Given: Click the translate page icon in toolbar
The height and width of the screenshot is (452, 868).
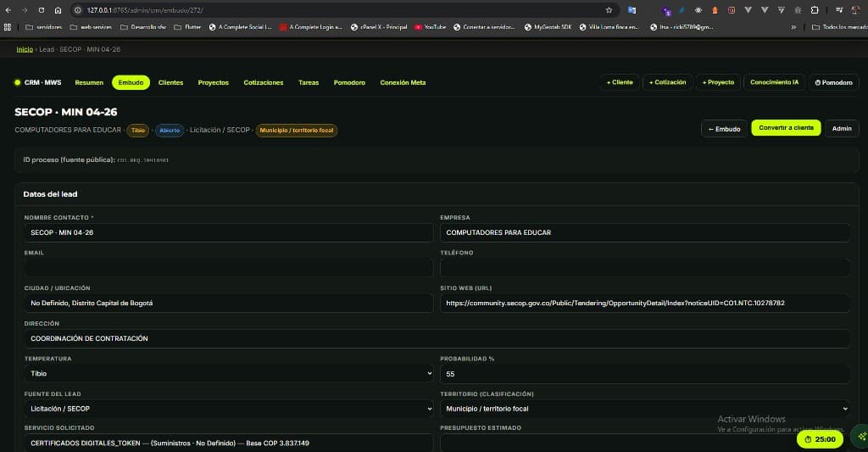Looking at the screenshot, I should click(632, 10).
